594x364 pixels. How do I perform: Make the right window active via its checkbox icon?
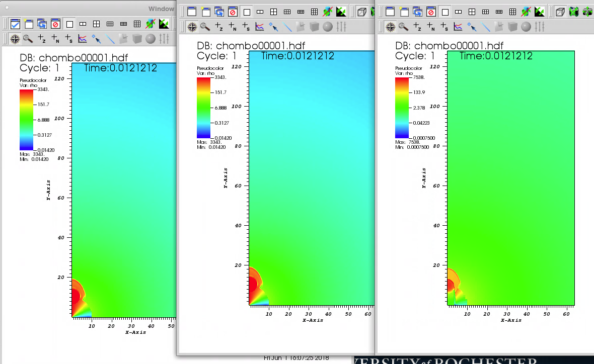[391, 12]
